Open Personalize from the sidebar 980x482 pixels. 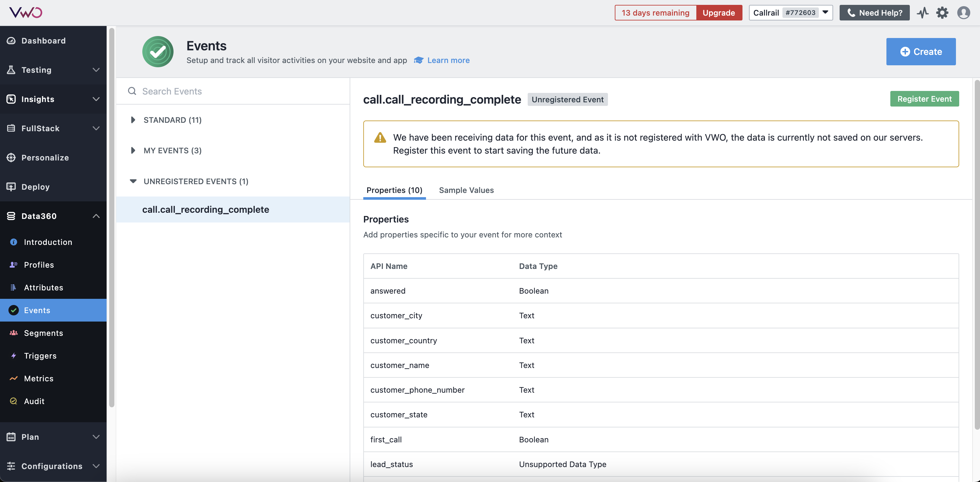pyautogui.click(x=45, y=158)
